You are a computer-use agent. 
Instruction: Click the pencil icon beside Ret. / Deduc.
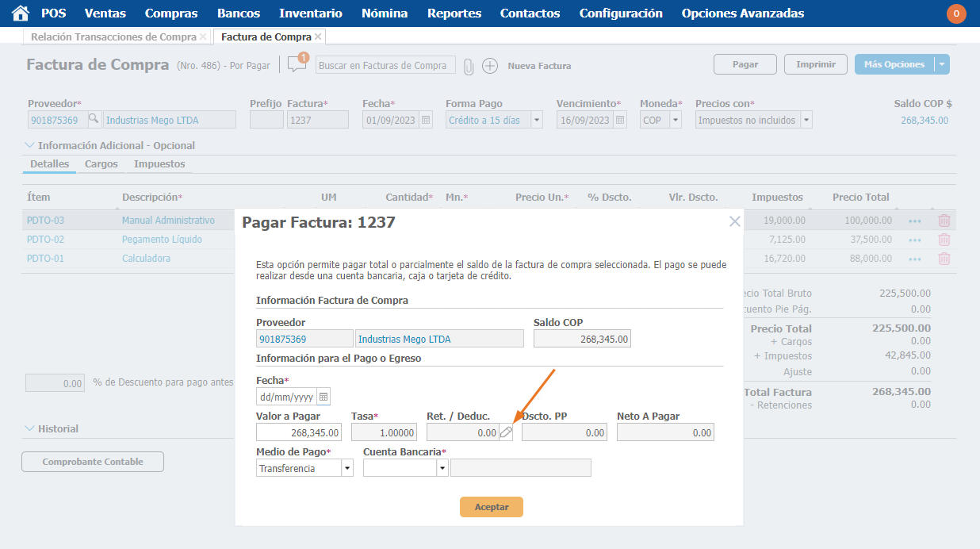pos(506,432)
